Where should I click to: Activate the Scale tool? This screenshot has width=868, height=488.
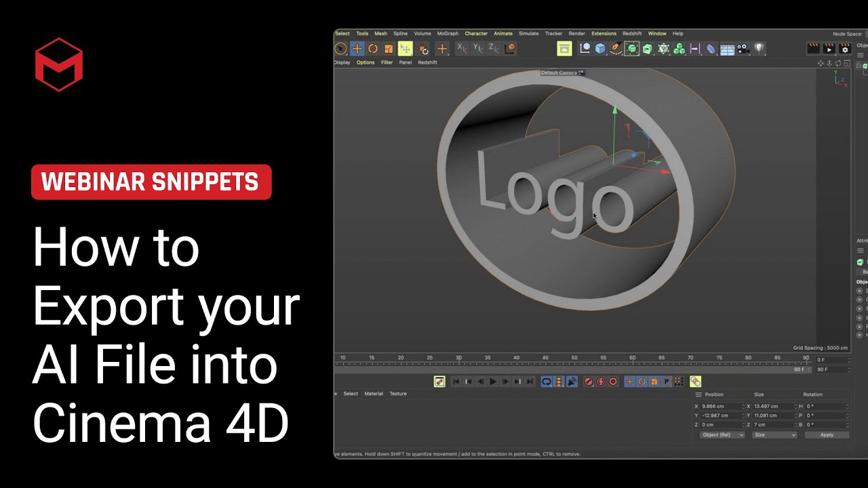point(389,49)
